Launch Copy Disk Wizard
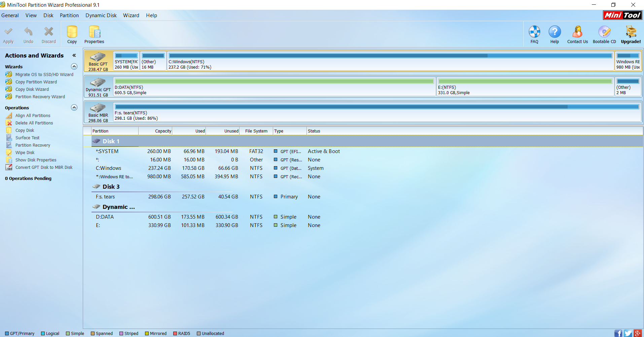Image resolution: width=644 pixels, height=337 pixels. click(x=32, y=89)
